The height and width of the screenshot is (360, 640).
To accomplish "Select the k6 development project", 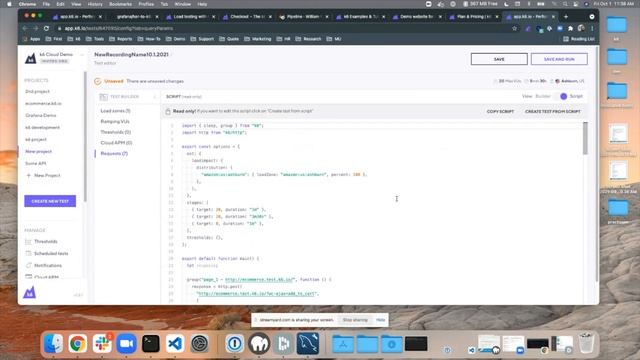I will point(42,127).
